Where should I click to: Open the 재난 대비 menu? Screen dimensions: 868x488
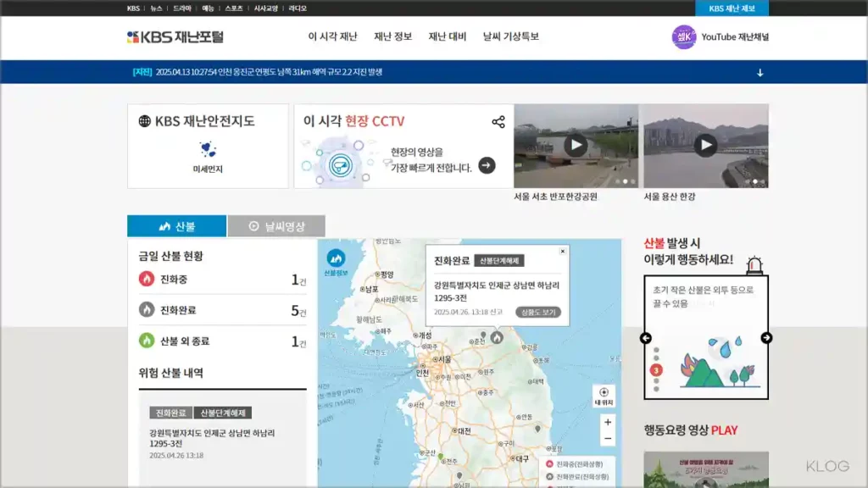coord(448,36)
